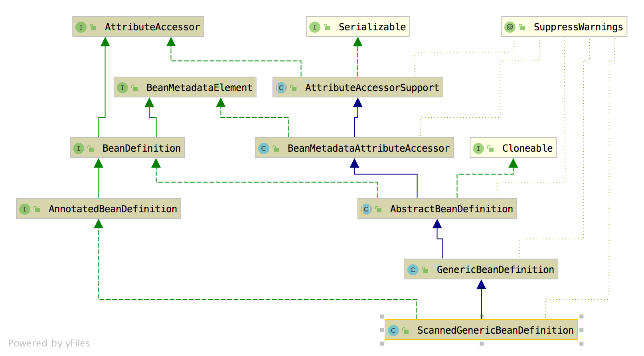Click the annotation @ icon on SuppressWarnings
Viewport: 644px width, 356px height.
pyautogui.click(x=510, y=27)
